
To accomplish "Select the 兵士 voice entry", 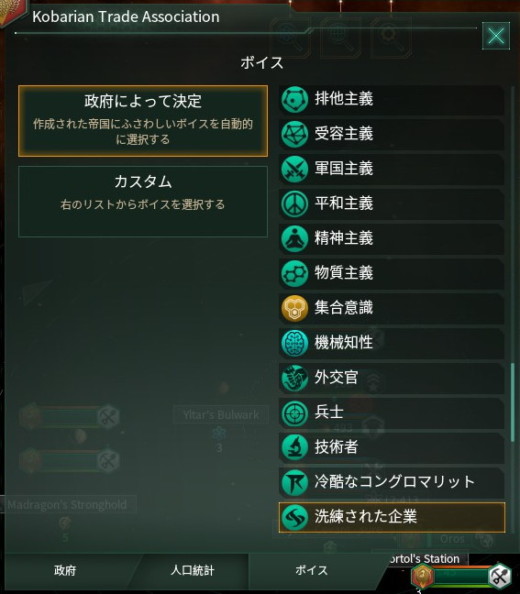I will pyautogui.click(x=392, y=413).
